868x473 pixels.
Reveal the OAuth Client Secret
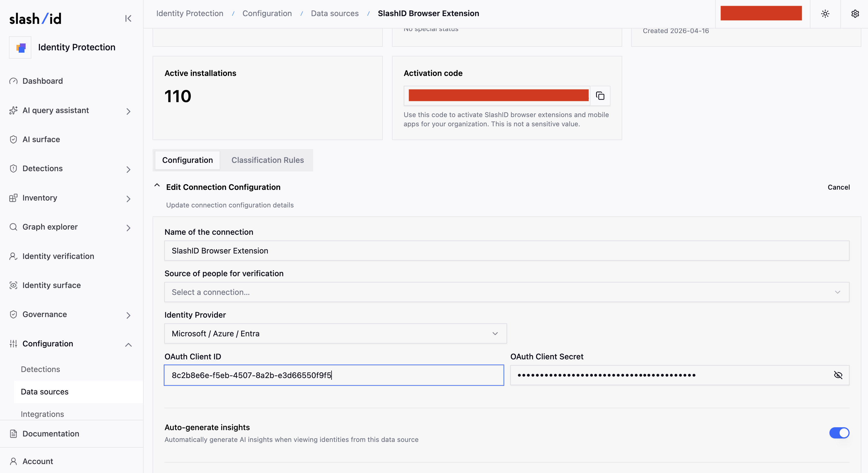838,375
